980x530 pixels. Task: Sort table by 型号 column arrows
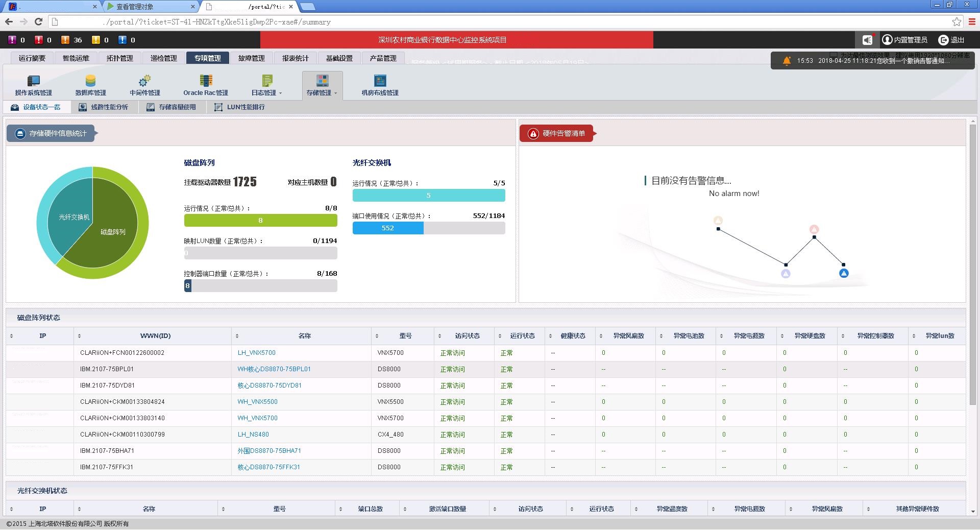[377, 336]
